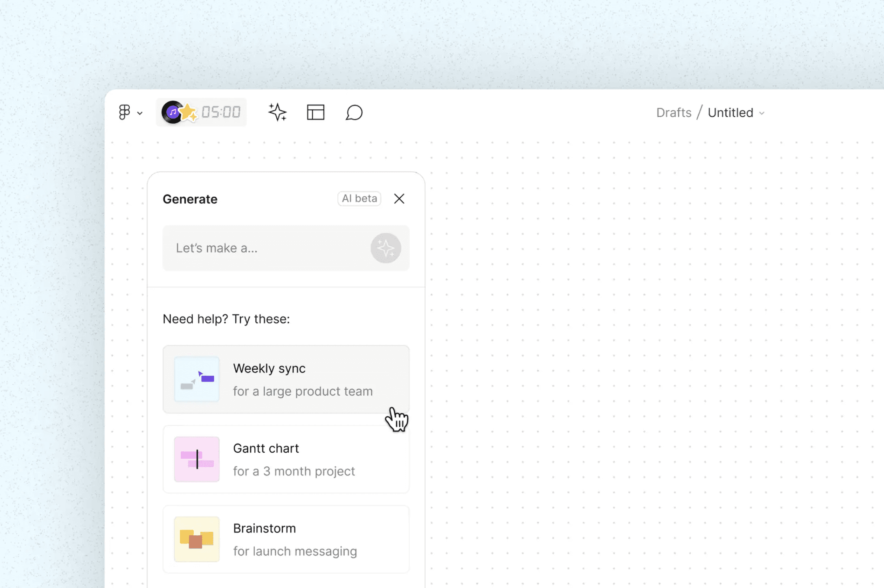
Task: Open the templates layout icon
Action: 315,112
